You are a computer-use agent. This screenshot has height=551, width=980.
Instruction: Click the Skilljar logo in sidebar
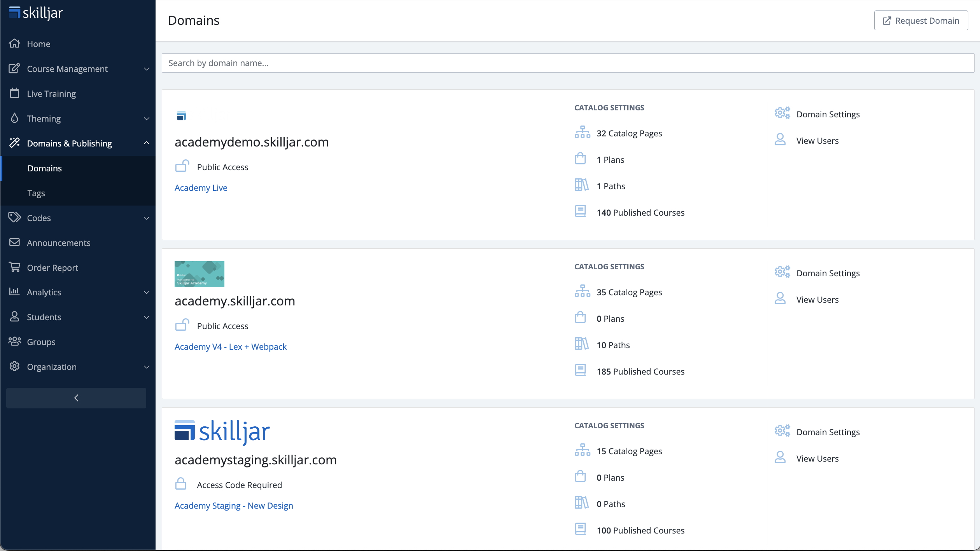coord(35,13)
